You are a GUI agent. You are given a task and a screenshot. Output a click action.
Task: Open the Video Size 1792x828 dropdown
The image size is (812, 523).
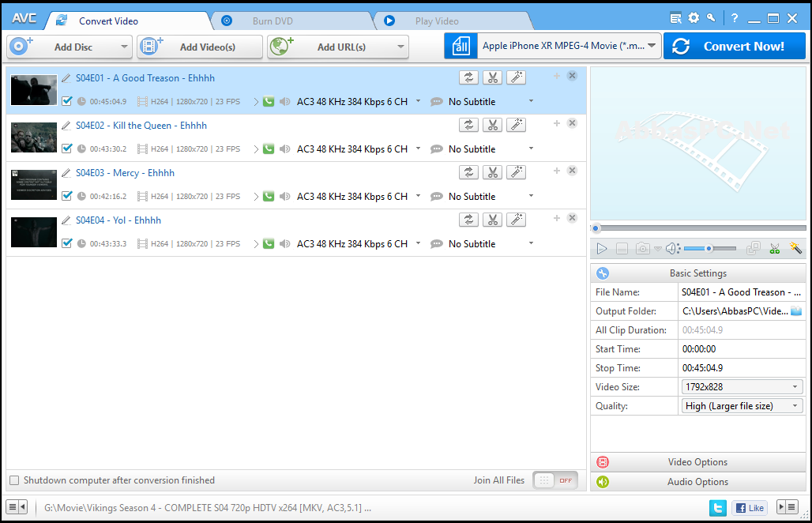click(742, 387)
